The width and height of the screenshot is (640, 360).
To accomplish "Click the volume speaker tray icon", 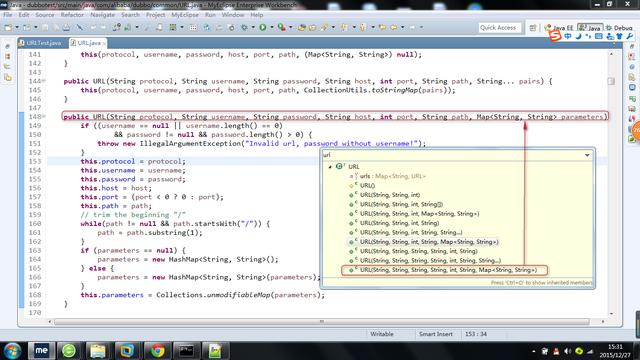I will click(x=567, y=351).
